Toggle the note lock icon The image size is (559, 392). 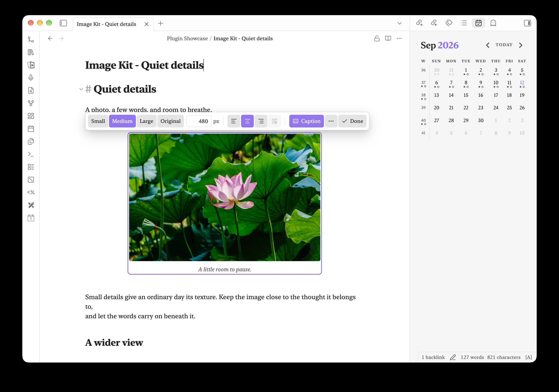[x=377, y=38]
